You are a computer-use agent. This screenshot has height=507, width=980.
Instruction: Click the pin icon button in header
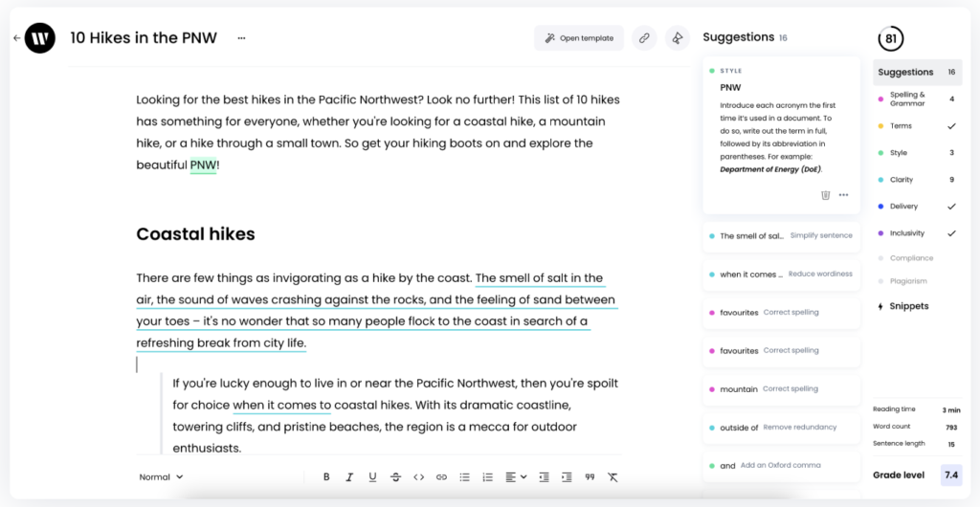[x=678, y=38]
